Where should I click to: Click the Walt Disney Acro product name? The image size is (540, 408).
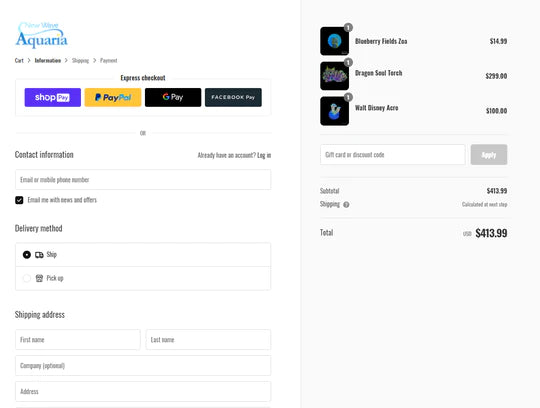tap(376, 108)
